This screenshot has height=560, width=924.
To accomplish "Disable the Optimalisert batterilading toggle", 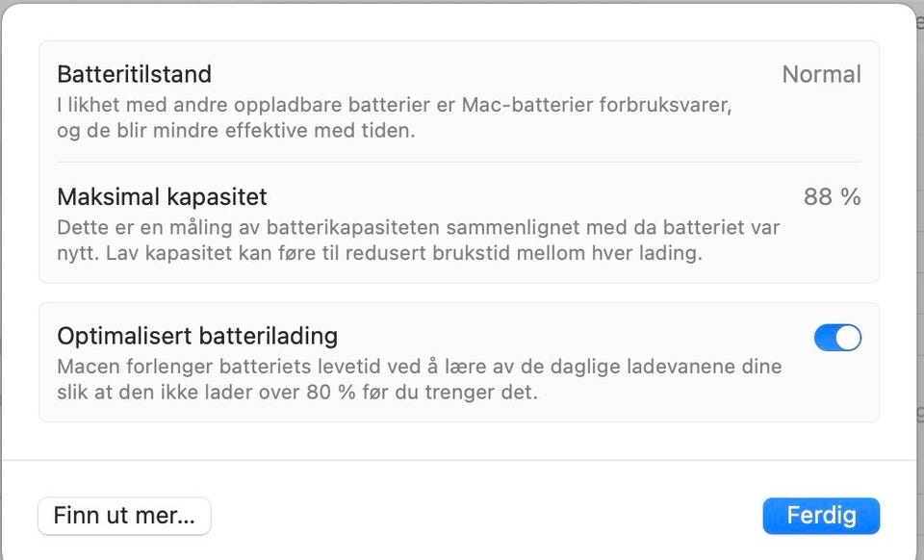I will [x=836, y=338].
